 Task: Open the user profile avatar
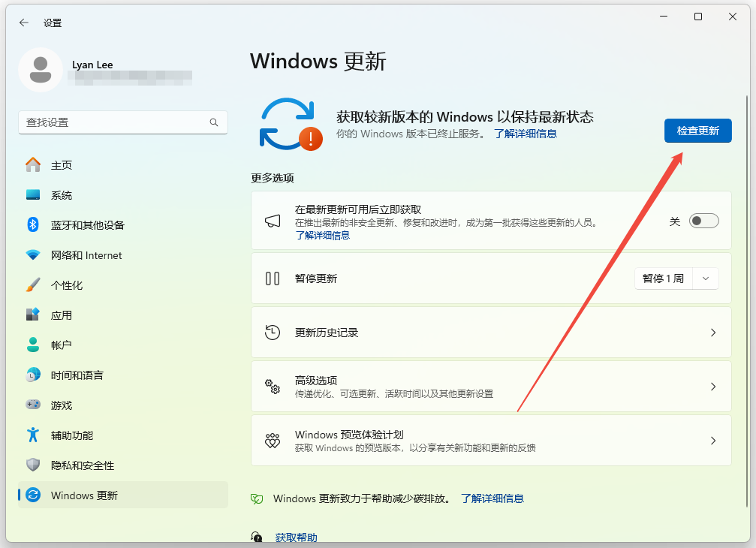[x=41, y=69]
